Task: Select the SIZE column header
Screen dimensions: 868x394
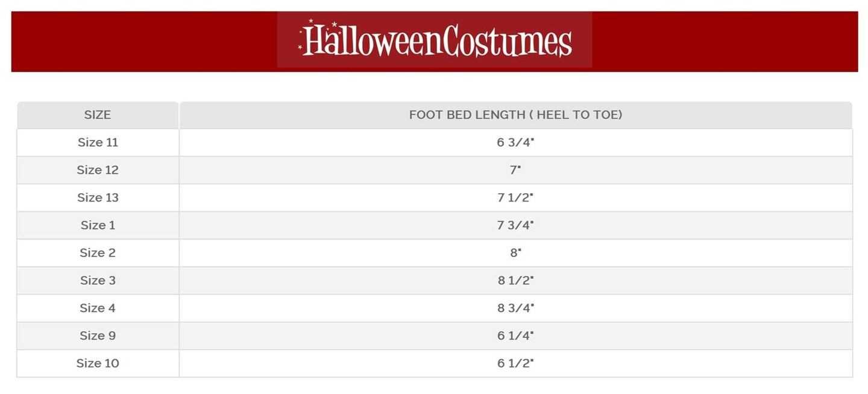Action: (x=98, y=115)
